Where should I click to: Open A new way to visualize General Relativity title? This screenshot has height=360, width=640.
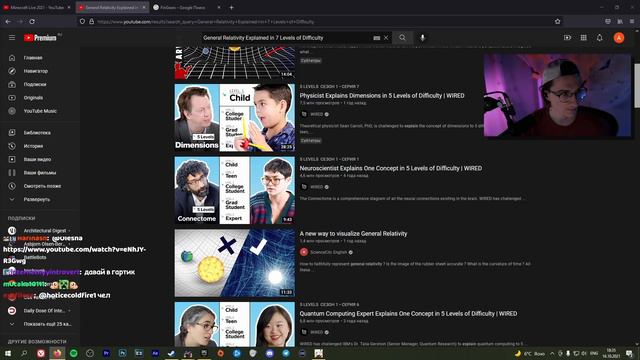point(353,234)
